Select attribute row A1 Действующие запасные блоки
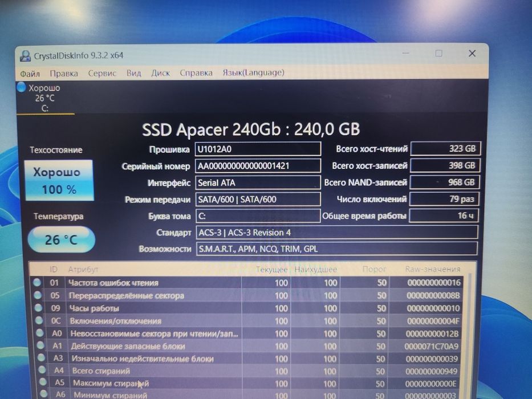The image size is (532, 399). [249, 346]
